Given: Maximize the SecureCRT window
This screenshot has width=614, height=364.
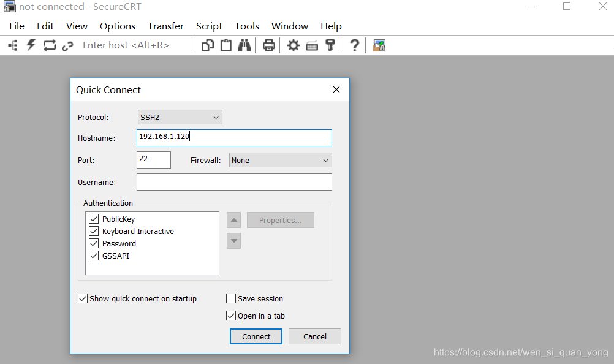Looking at the screenshot, I should point(567,6).
